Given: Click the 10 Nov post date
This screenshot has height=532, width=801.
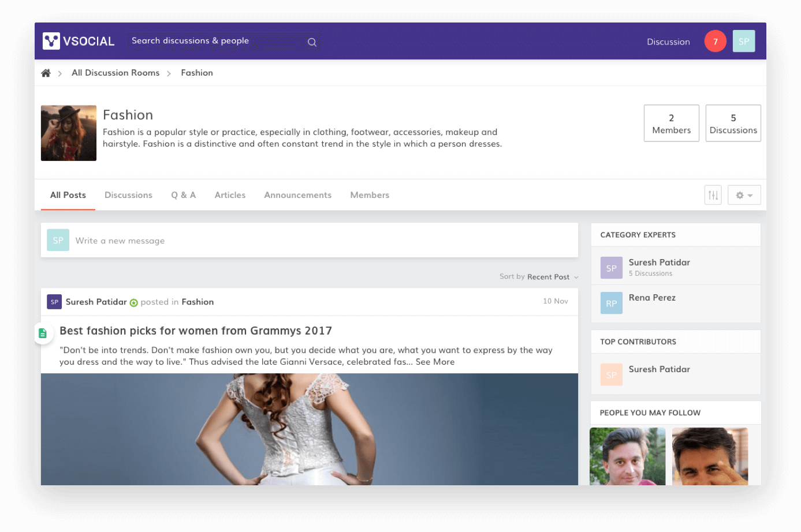Looking at the screenshot, I should click(556, 301).
